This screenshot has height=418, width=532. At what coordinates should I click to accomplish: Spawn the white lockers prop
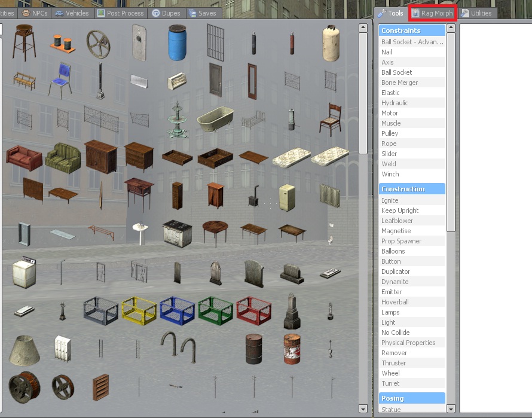(63, 349)
